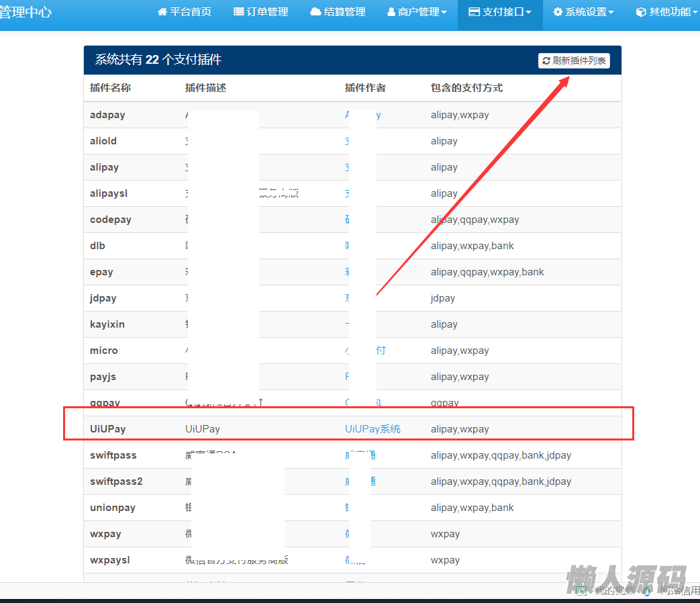Click the home icon beside 平台首页
The image size is (700, 603).
[162, 12]
